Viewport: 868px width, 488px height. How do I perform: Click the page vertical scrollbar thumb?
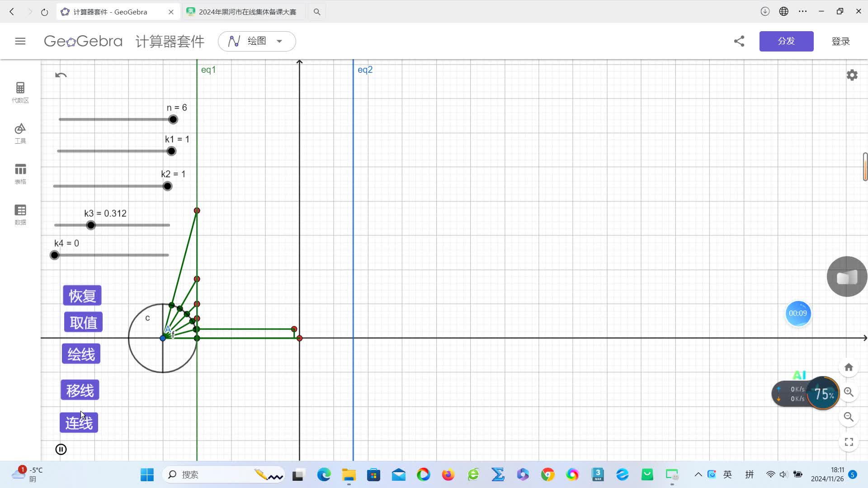865,167
